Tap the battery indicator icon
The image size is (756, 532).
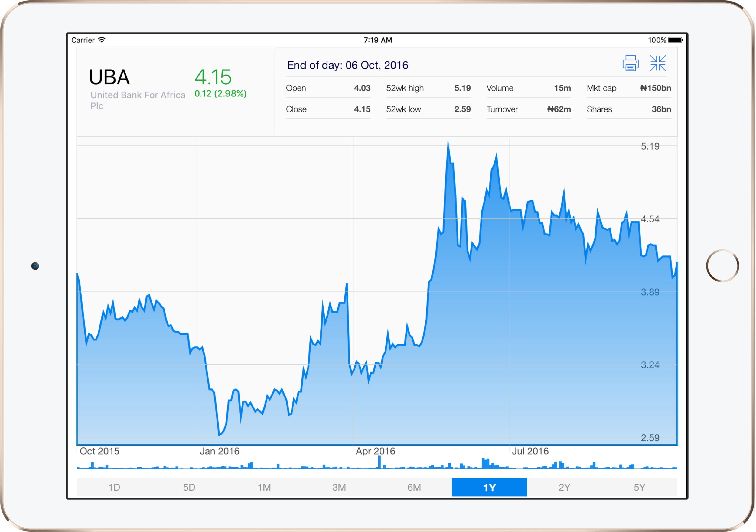pos(675,40)
